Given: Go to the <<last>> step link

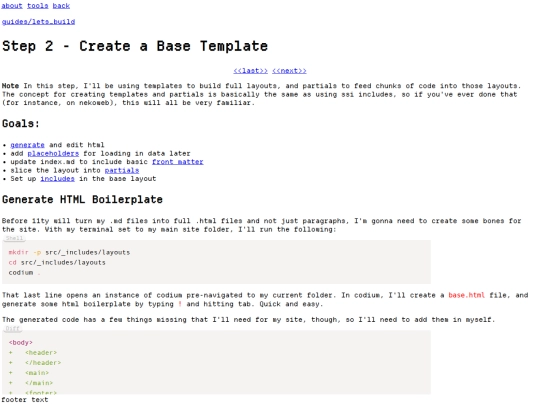Looking at the screenshot, I should (x=250, y=71).
